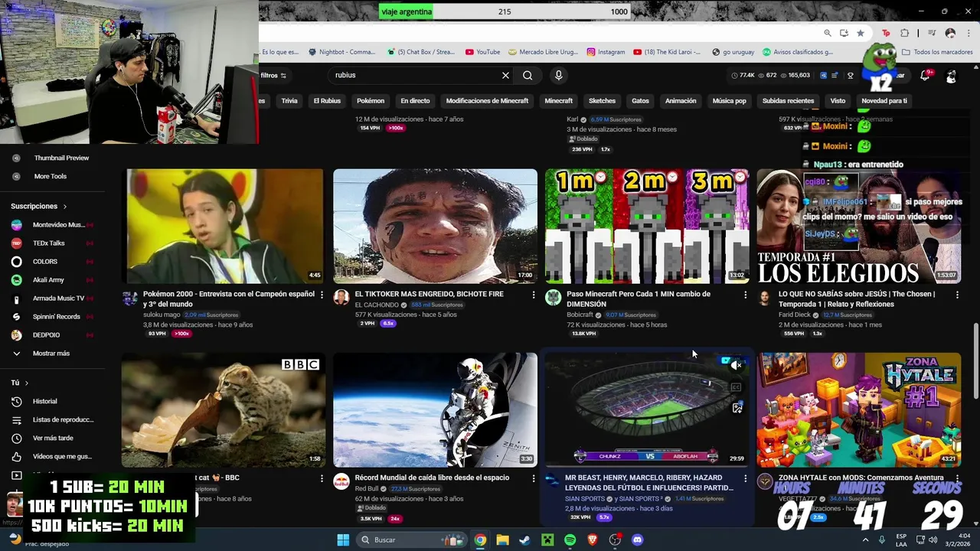Unmute the hovered football video preview
Image resolution: width=980 pixels, height=551 pixels.
(x=737, y=365)
